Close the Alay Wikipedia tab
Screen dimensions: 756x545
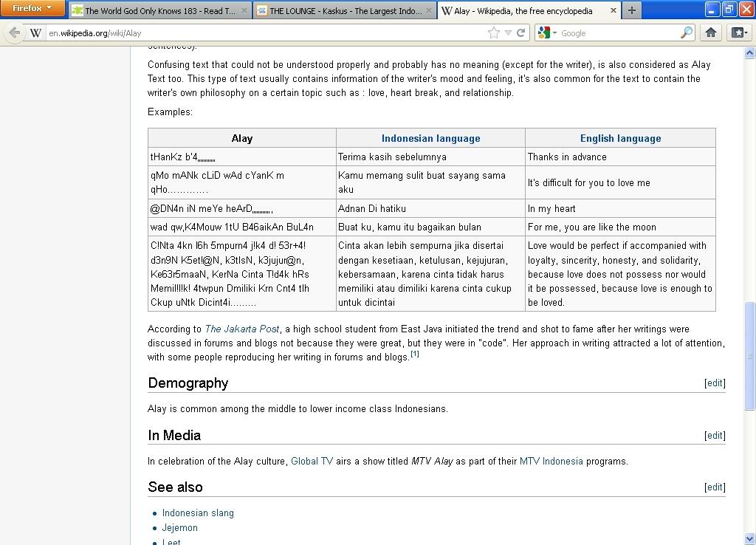(614, 10)
